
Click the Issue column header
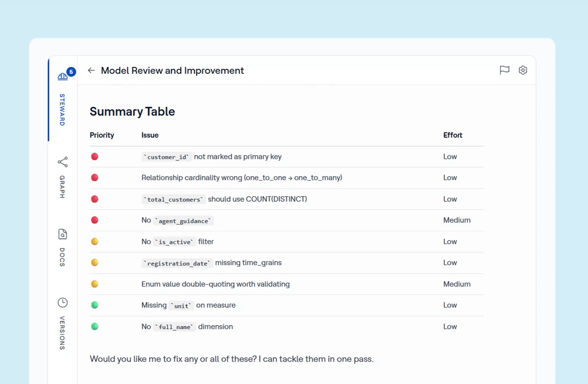tap(150, 135)
